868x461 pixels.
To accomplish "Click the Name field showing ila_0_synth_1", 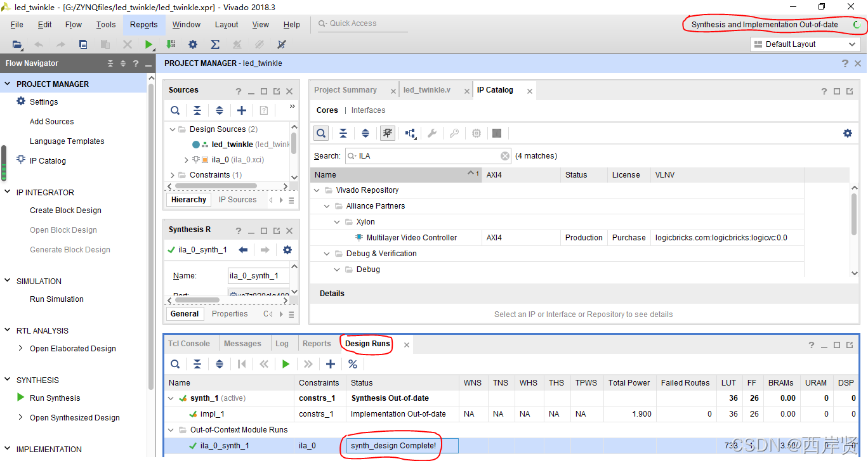I will click(258, 276).
